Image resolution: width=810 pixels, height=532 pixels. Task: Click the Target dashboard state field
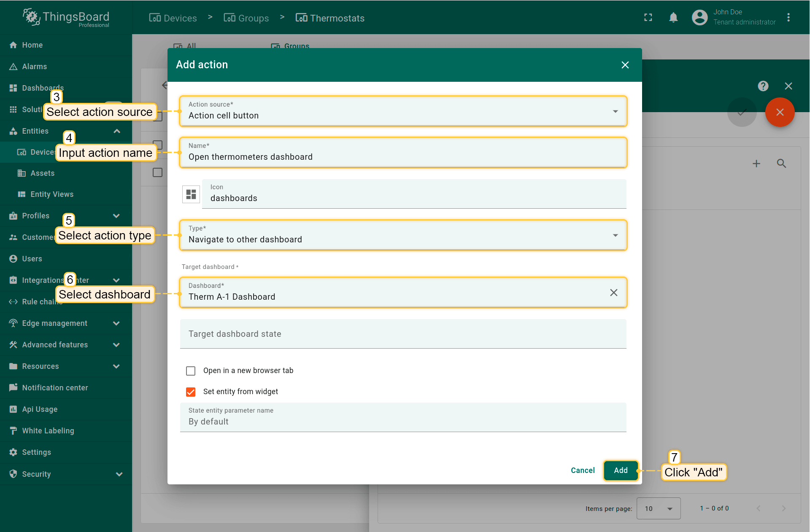click(403, 334)
